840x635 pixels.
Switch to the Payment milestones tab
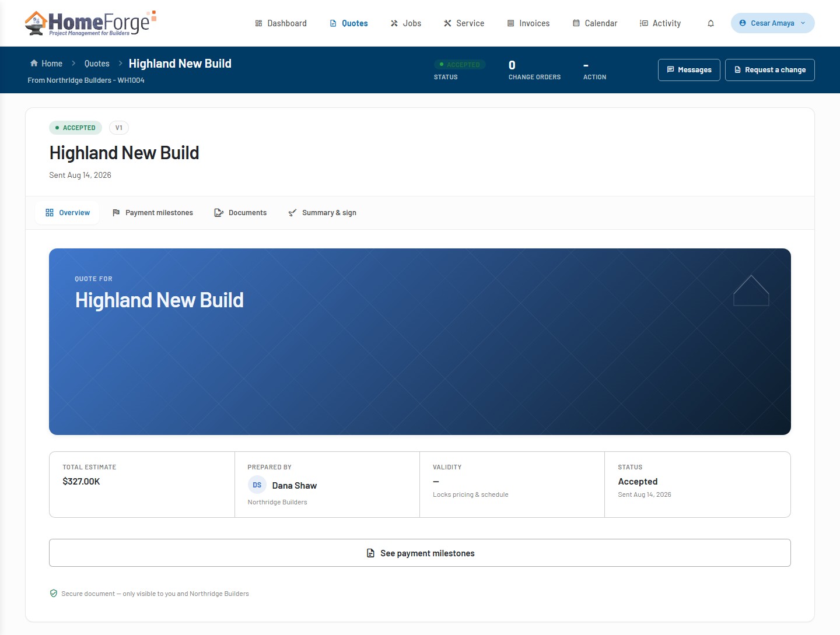pyautogui.click(x=153, y=213)
